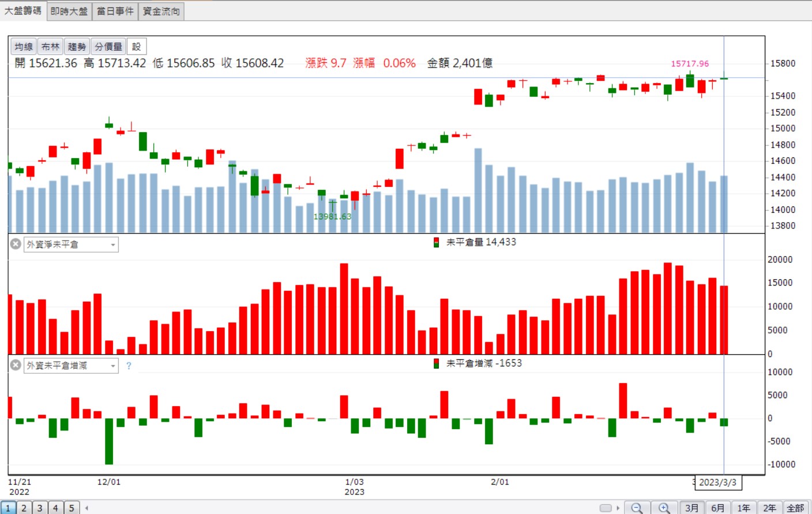Toggle the 均線 moving average overlay

coord(24,47)
